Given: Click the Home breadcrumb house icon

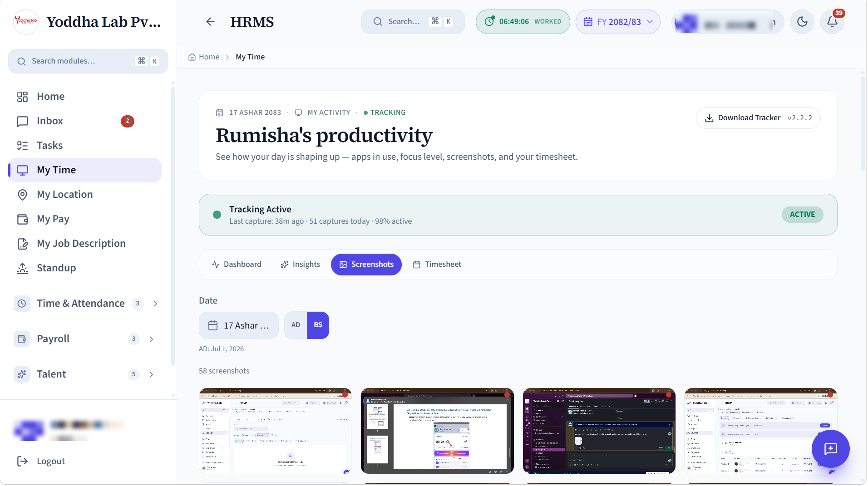Looking at the screenshot, I should click(192, 57).
